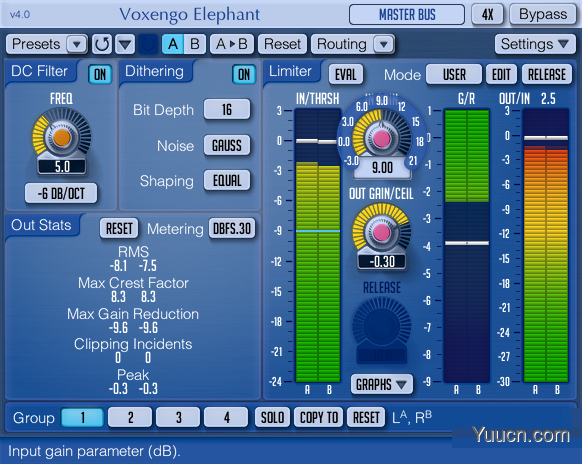This screenshot has width=582, height=464.
Task: Select state B
Action: pos(195,44)
